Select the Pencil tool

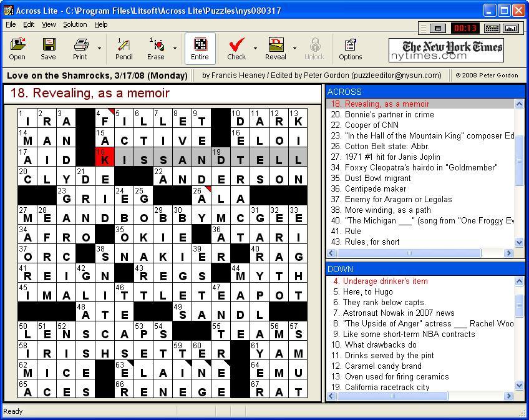(x=124, y=49)
